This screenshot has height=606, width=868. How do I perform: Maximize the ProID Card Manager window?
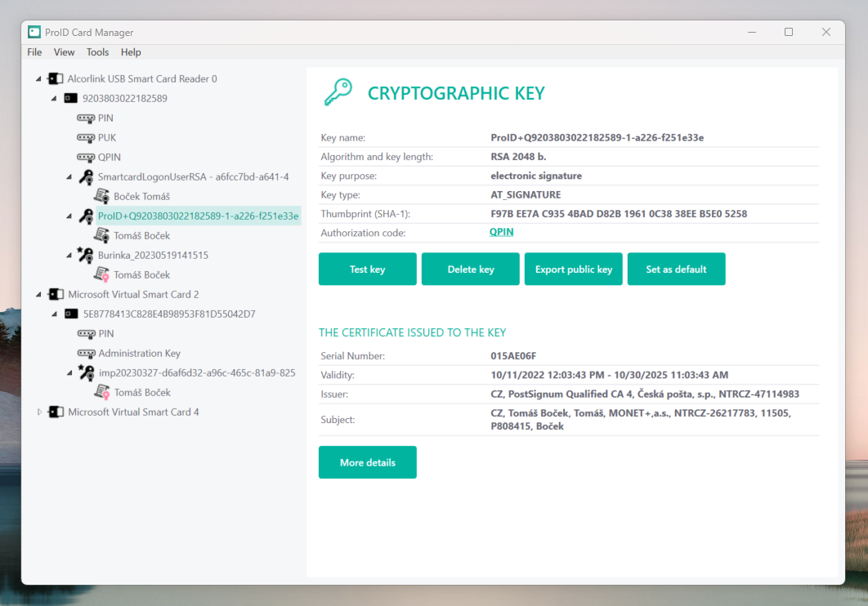[x=789, y=32]
